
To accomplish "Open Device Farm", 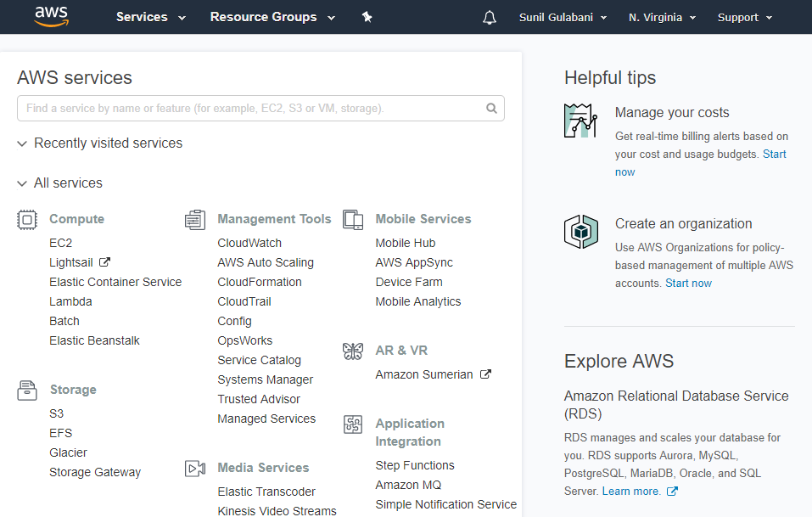I will point(409,282).
